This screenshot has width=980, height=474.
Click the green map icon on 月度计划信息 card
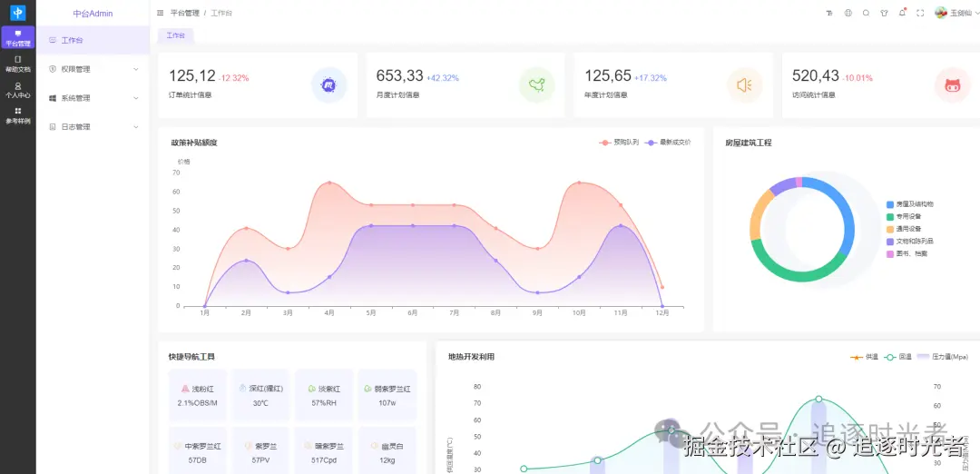click(537, 85)
